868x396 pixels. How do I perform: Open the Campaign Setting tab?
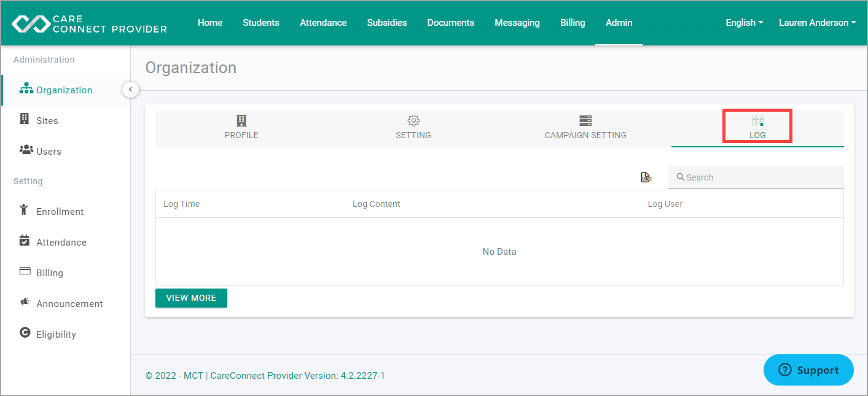[x=585, y=128]
